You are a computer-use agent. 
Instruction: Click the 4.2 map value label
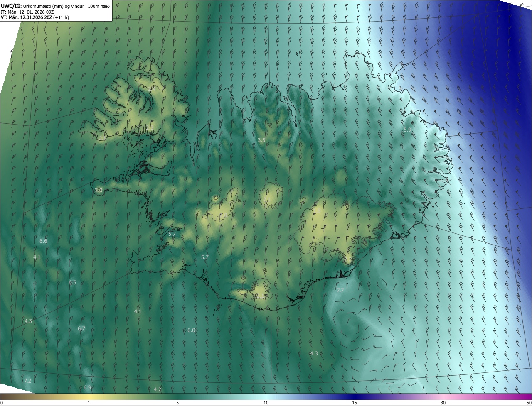(157, 389)
